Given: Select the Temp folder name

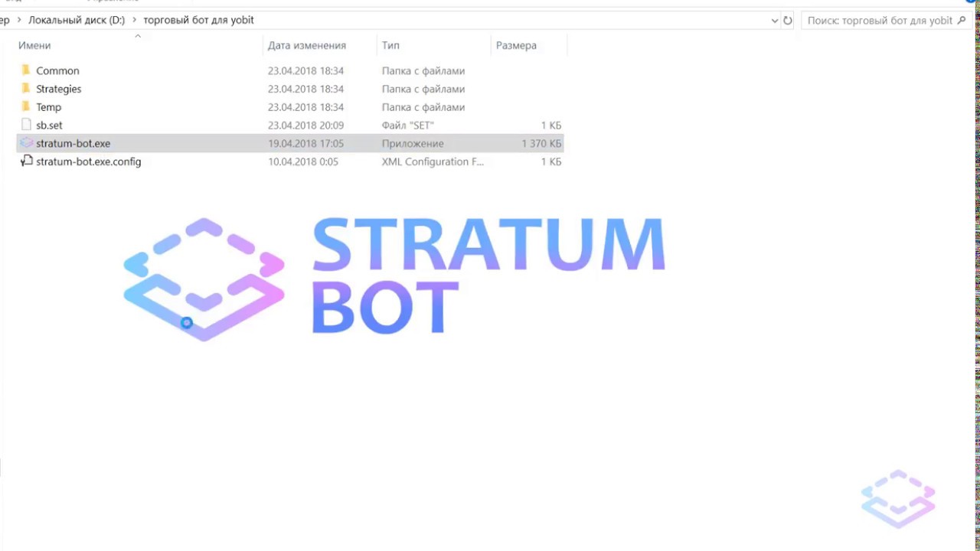Looking at the screenshot, I should pyautogui.click(x=48, y=107).
